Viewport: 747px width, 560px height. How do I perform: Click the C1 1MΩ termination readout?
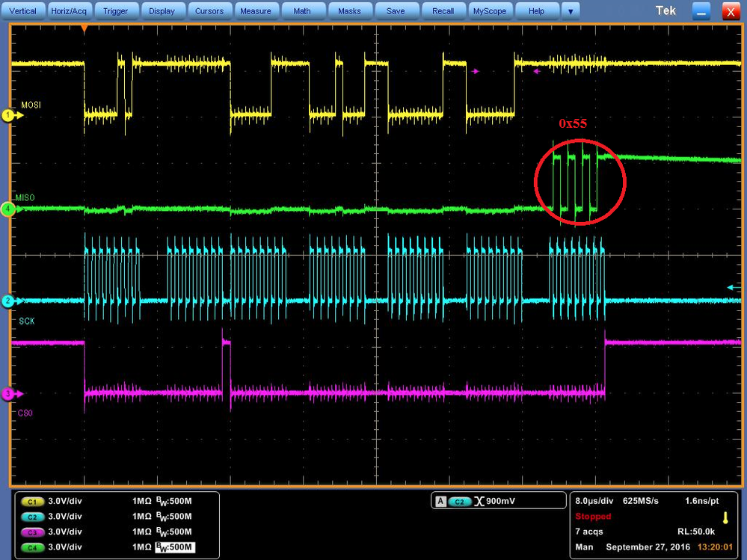pos(141,502)
